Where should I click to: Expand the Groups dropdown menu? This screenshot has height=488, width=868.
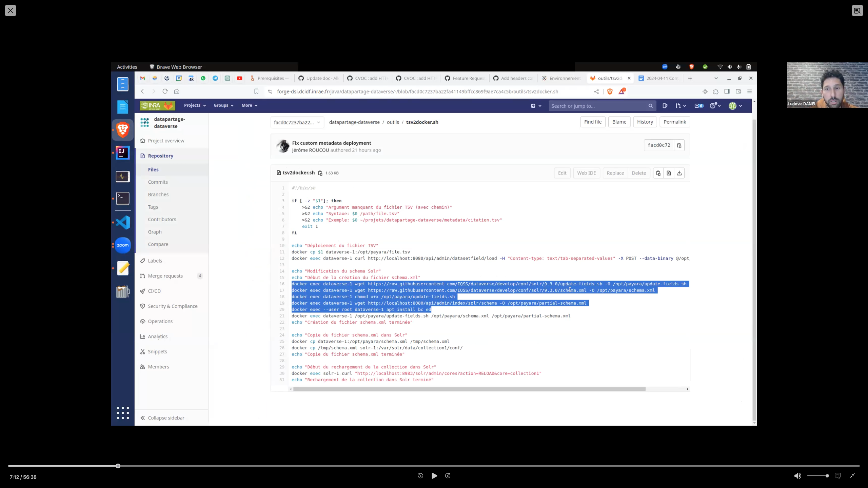click(223, 105)
